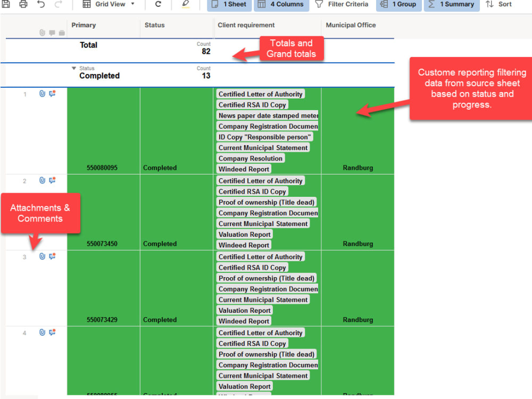View comments on row 3
Screen dimensions: 532x399
[52, 256]
